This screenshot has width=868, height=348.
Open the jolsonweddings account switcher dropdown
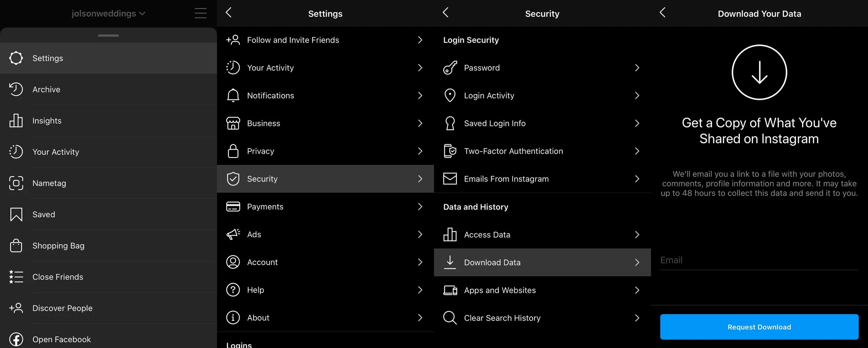(x=108, y=14)
